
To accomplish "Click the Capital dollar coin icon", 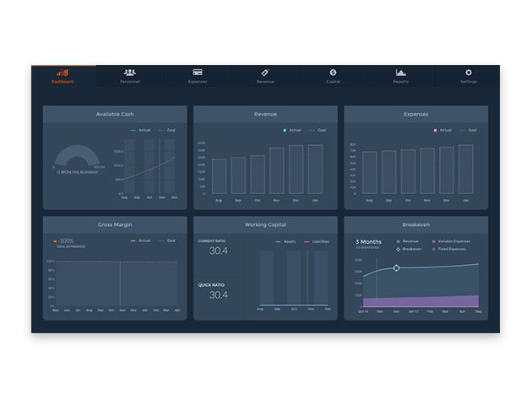I will [333, 73].
